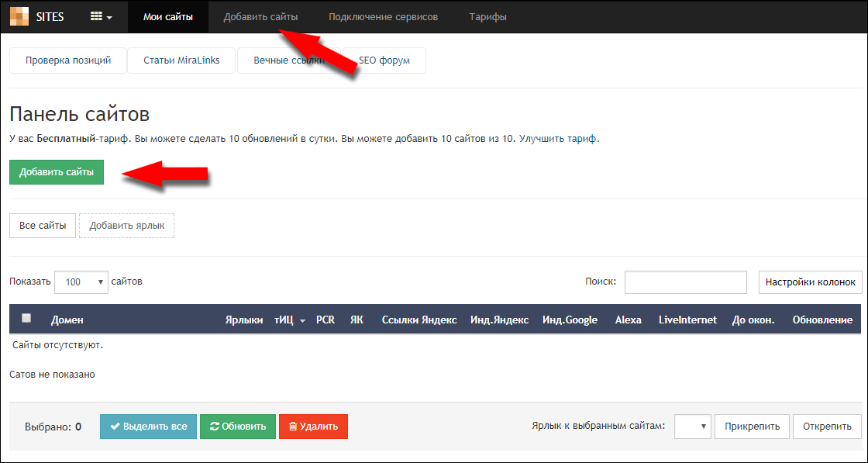Go to the Тарифы menu item
This screenshot has width=868, height=463.
tap(487, 16)
